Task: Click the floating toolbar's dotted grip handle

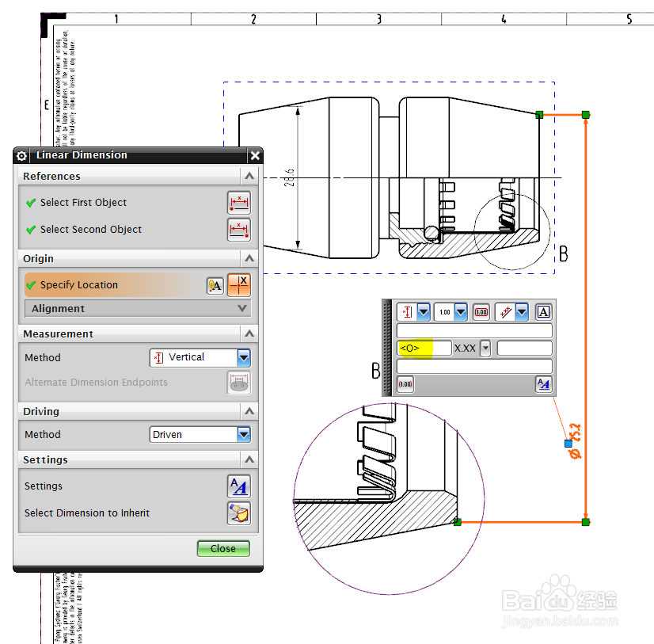Action: click(387, 347)
